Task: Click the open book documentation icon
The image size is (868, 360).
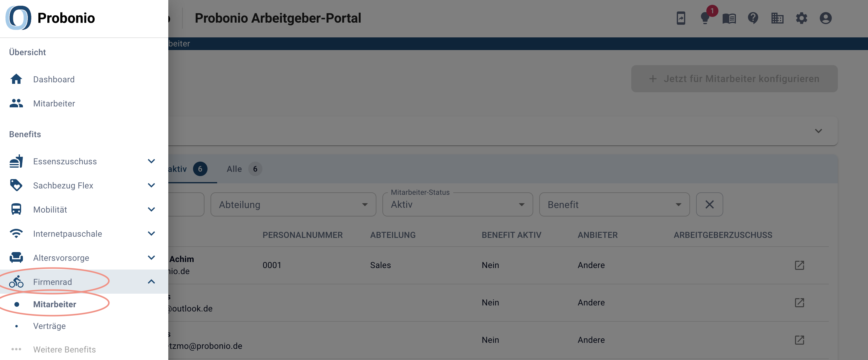Action: [729, 18]
